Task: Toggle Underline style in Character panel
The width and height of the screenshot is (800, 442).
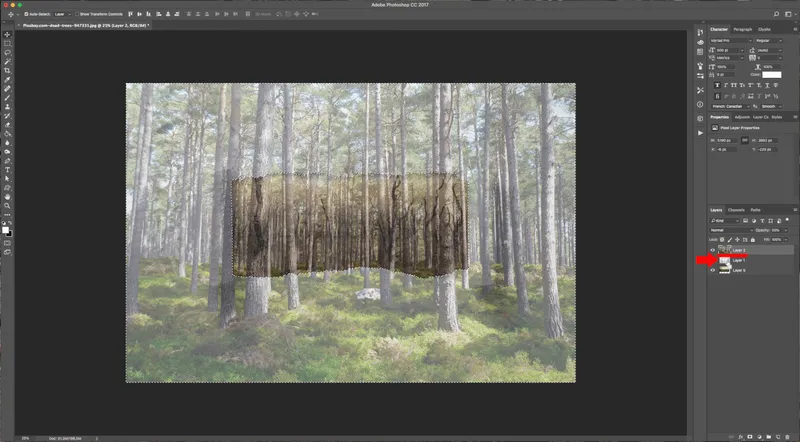Action: pos(767,85)
